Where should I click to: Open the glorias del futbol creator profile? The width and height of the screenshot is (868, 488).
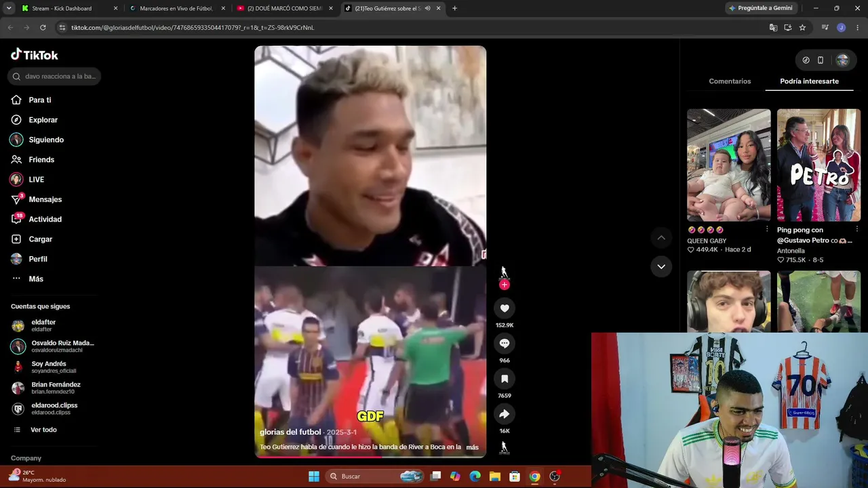[290, 432]
